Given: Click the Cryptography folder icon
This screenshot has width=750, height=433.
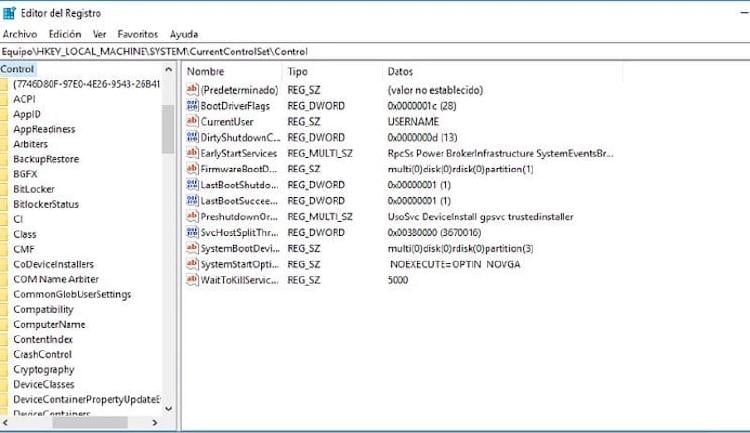Looking at the screenshot, I should [x=5, y=369].
